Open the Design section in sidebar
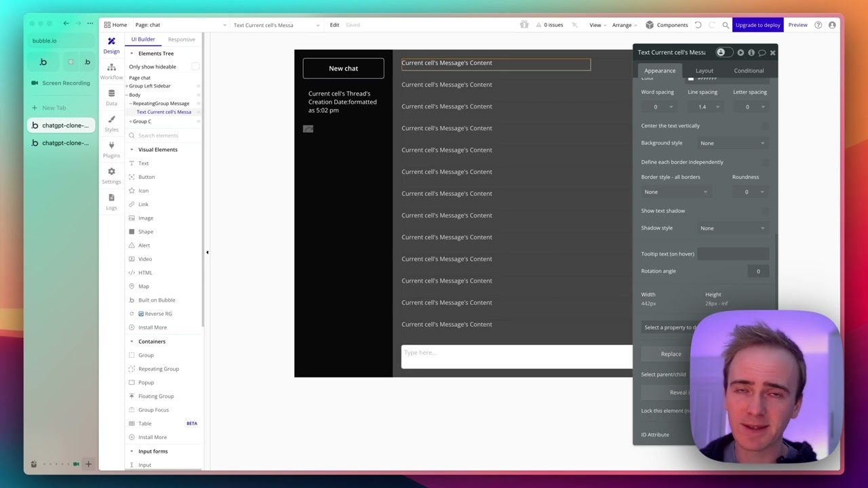The width and height of the screenshot is (868, 488). [x=111, y=45]
